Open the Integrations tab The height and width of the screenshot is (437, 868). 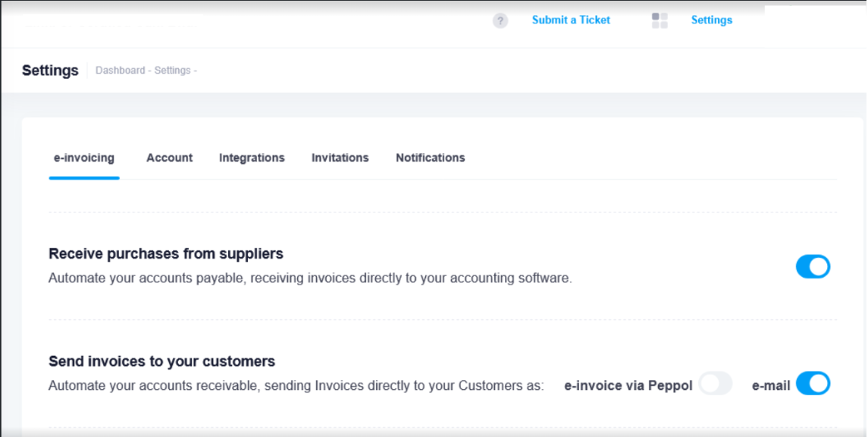point(252,158)
